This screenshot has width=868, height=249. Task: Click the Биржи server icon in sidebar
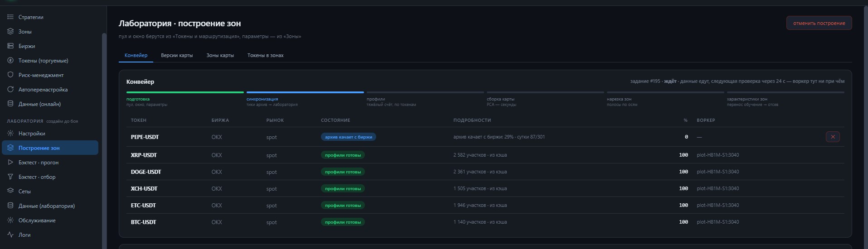click(10, 46)
